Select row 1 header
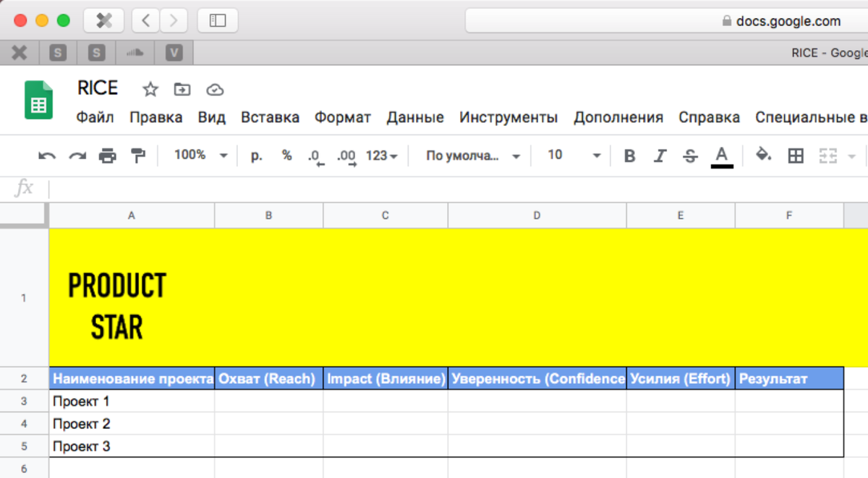 [x=24, y=298]
